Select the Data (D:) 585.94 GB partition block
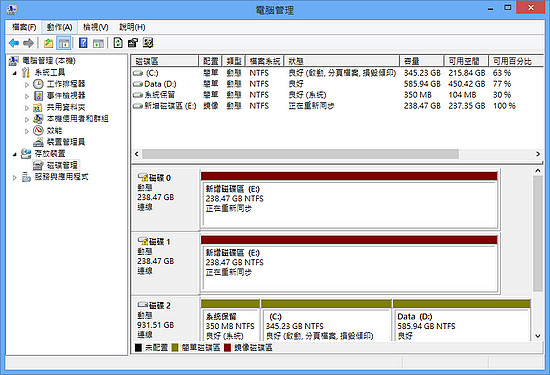550x375 pixels. click(x=462, y=320)
